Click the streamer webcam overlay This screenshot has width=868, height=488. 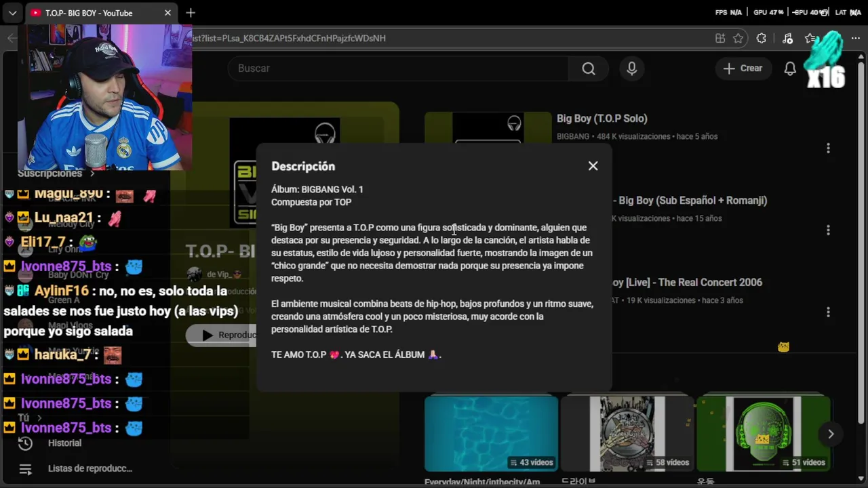coord(104,96)
